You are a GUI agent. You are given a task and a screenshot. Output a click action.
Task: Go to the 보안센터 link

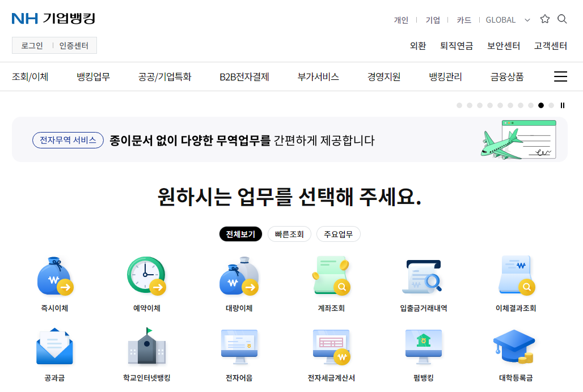(504, 46)
